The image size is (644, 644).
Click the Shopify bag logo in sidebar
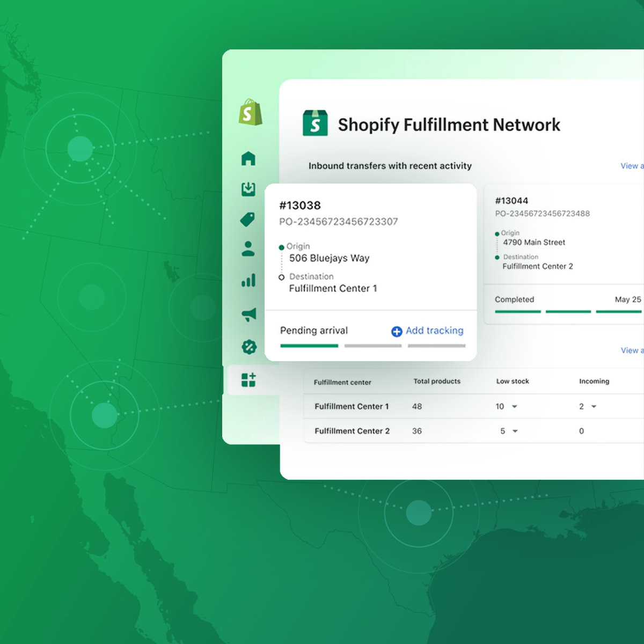251,113
